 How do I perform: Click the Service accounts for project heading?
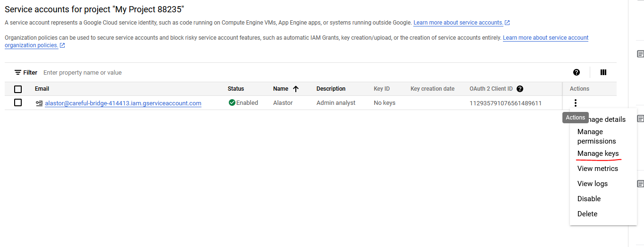94,9
